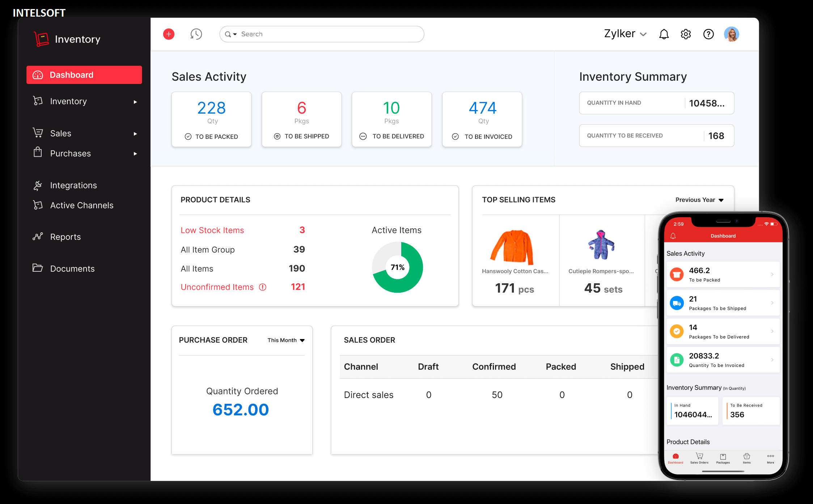Screen dimensions: 813x504
Task: Click the user profile avatar
Action: (731, 34)
